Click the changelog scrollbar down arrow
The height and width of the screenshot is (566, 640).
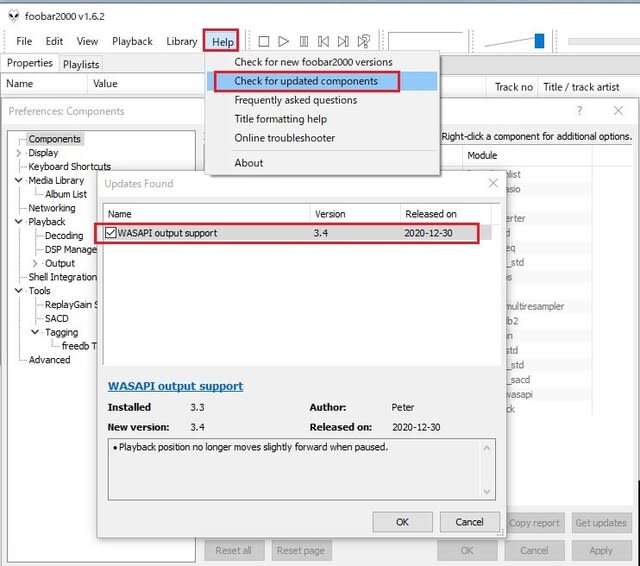pos(487,492)
